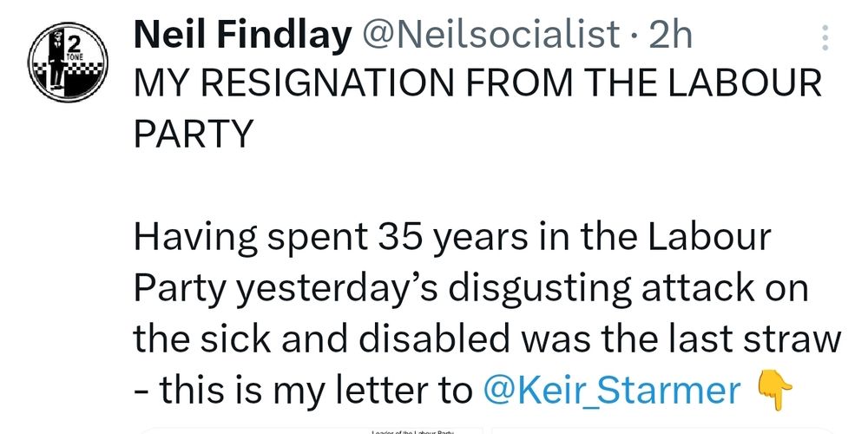Click the "2 TONE" label in the avatar
868x434 pixels.
click(x=74, y=47)
